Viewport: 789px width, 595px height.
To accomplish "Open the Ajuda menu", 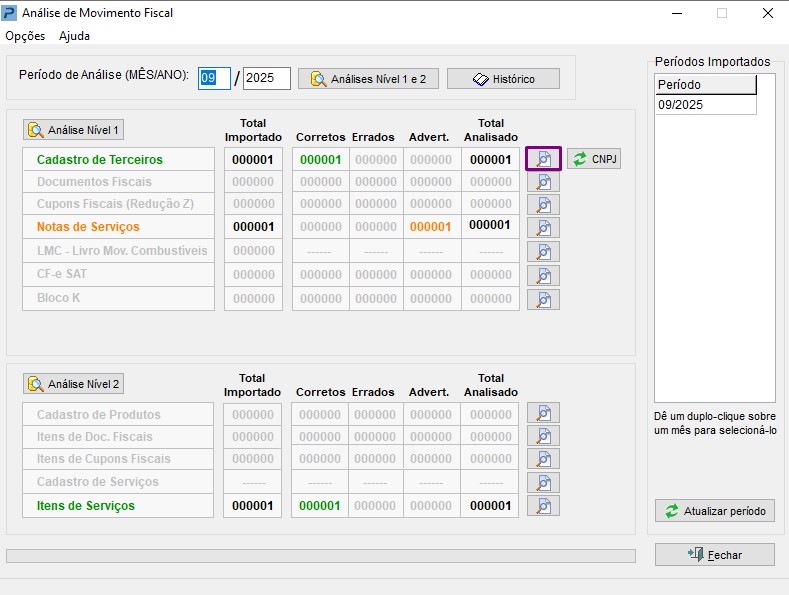I will tap(74, 36).
